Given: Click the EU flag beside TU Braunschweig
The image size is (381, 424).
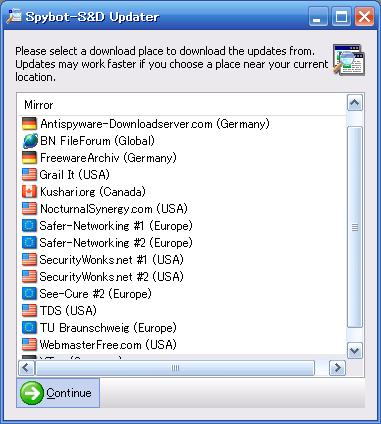Looking at the screenshot, I should point(29,328).
